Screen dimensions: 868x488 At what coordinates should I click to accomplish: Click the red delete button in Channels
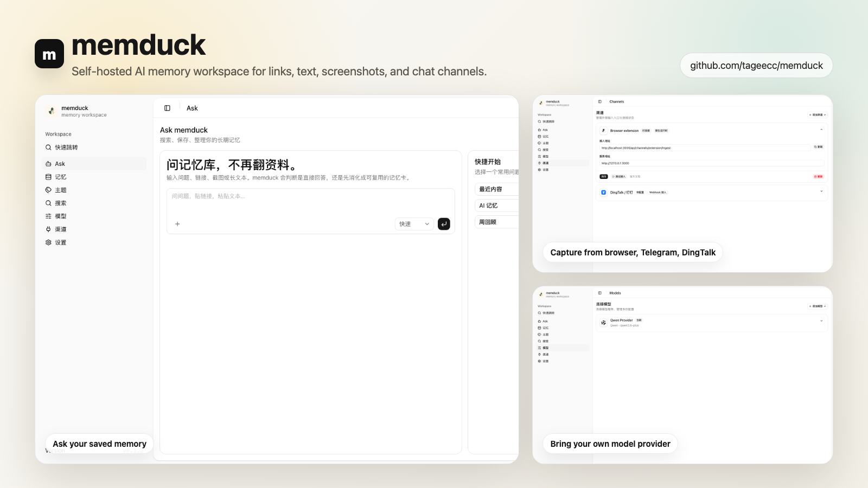[x=819, y=176]
